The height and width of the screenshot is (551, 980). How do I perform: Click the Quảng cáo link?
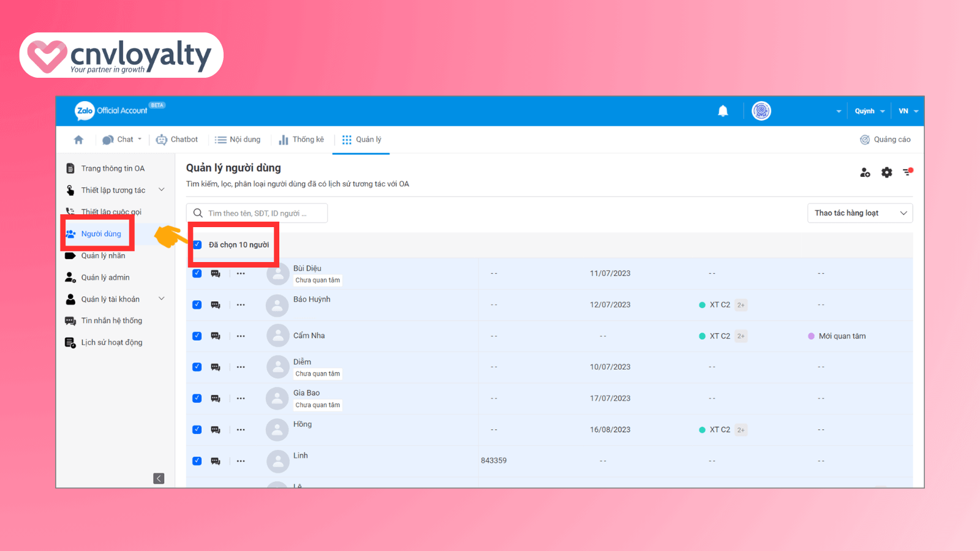click(885, 140)
